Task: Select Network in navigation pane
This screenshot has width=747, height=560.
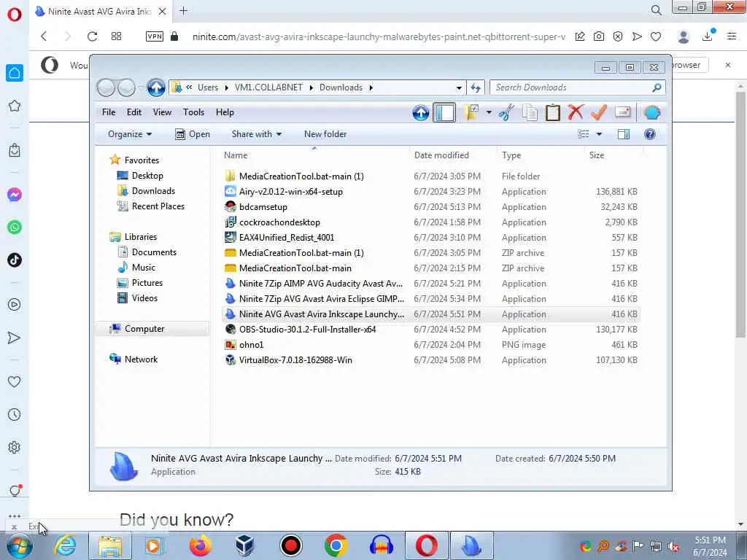Action: pos(141,359)
